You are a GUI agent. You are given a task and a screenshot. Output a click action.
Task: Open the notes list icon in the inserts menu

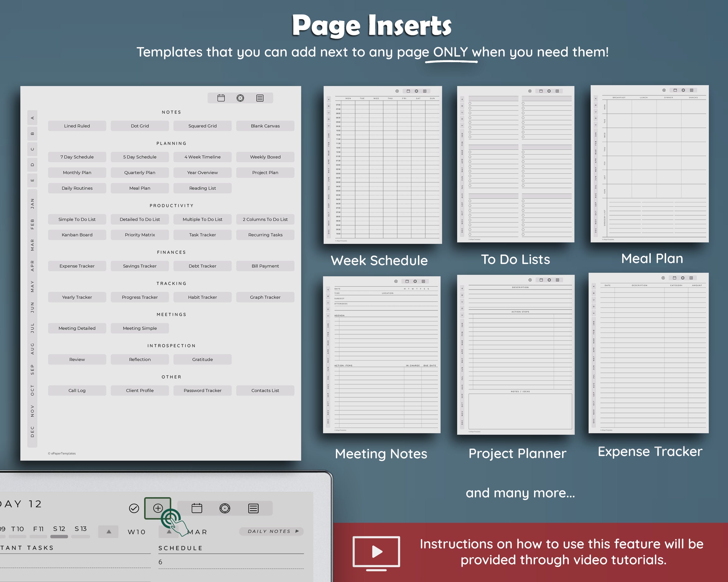pos(260,98)
